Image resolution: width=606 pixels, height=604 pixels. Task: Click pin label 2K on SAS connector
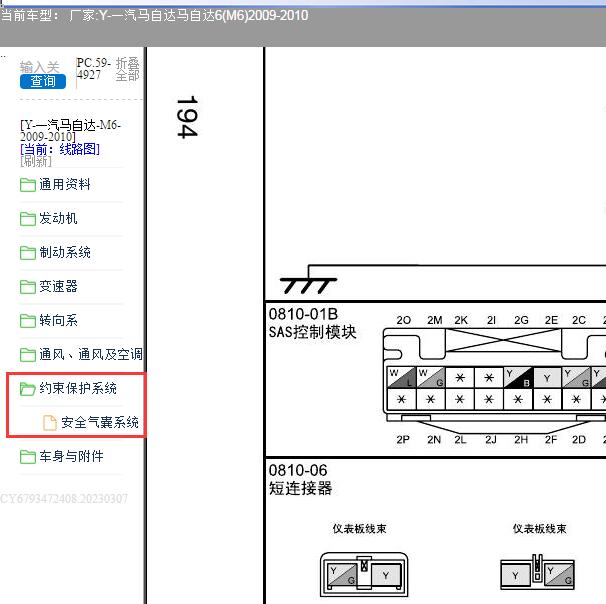[x=461, y=320]
